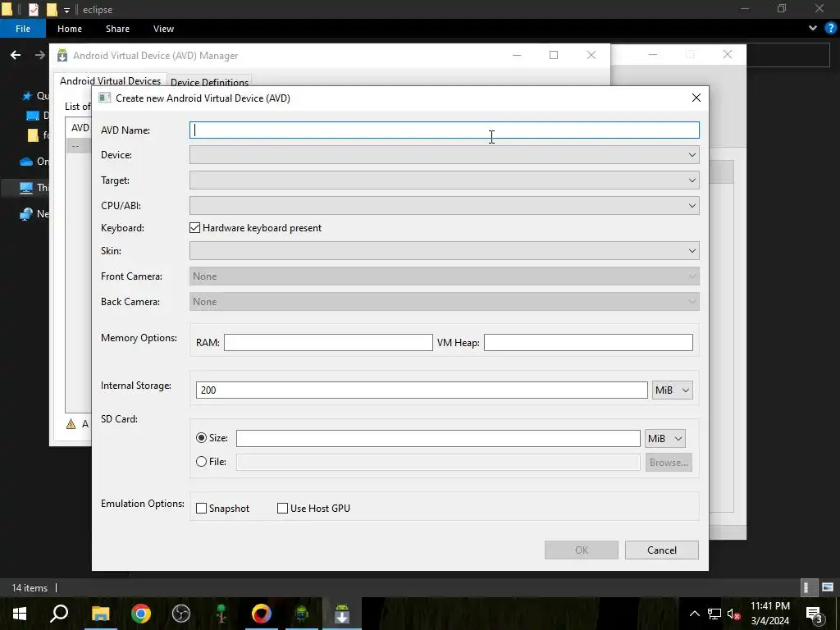Close the Create new AVD dialog
This screenshot has width=840, height=630.
click(x=696, y=98)
